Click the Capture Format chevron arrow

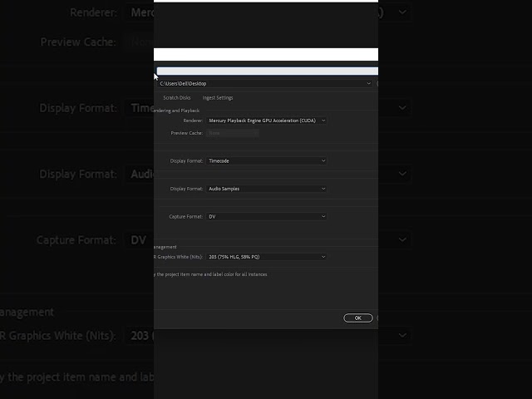click(323, 217)
